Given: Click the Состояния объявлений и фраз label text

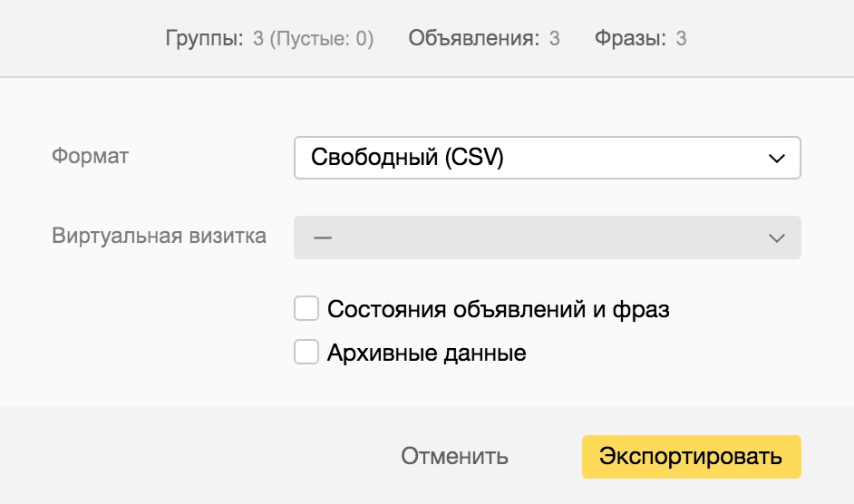Looking at the screenshot, I should coord(499,309).
